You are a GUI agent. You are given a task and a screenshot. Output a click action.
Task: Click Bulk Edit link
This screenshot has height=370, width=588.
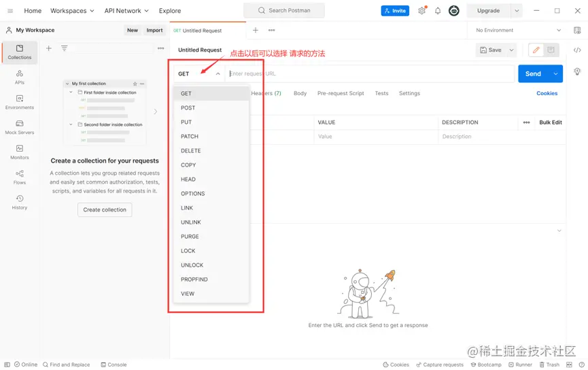[x=551, y=122]
